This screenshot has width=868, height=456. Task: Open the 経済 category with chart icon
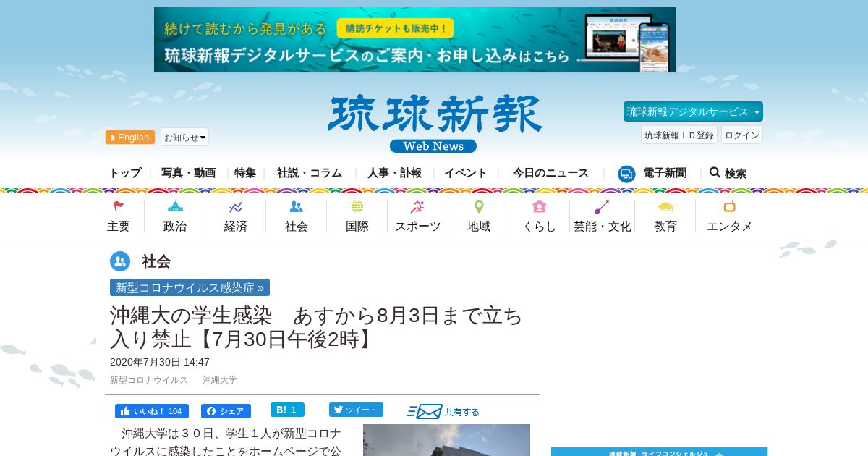click(236, 216)
